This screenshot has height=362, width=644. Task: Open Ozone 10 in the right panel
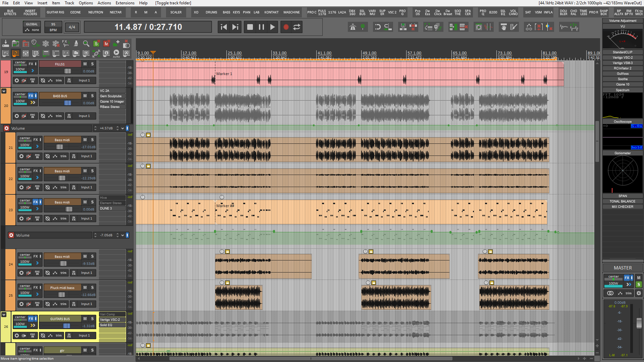(x=623, y=84)
